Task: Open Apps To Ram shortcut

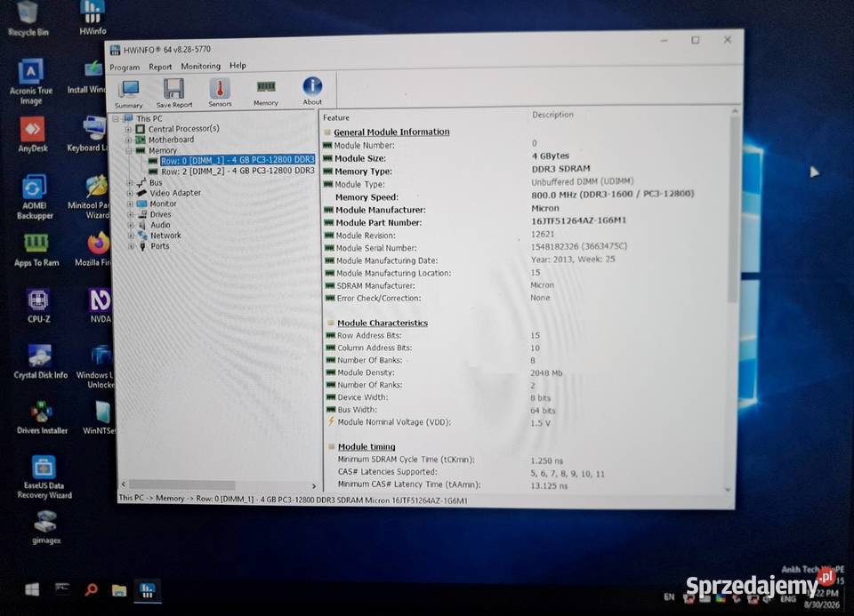Action: (36, 251)
